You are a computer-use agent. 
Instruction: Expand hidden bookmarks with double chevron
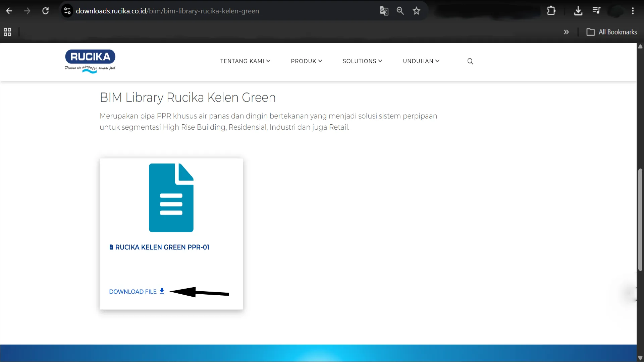pos(567,32)
